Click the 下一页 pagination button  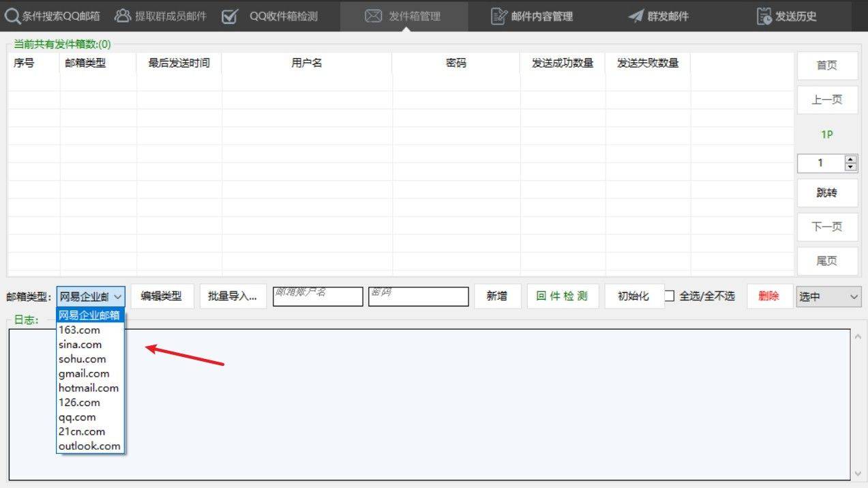pos(826,227)
